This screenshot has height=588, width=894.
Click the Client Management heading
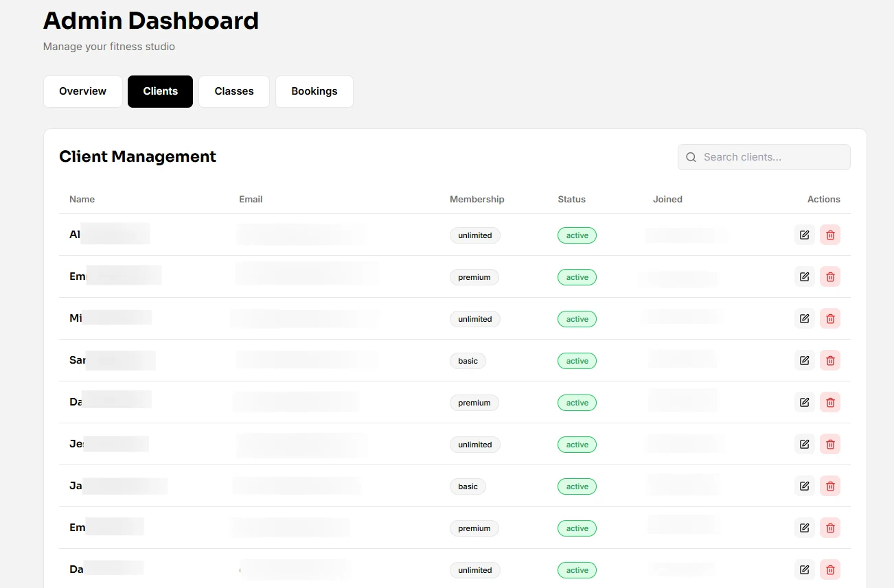pyautogui.click(x=137, y=156)
